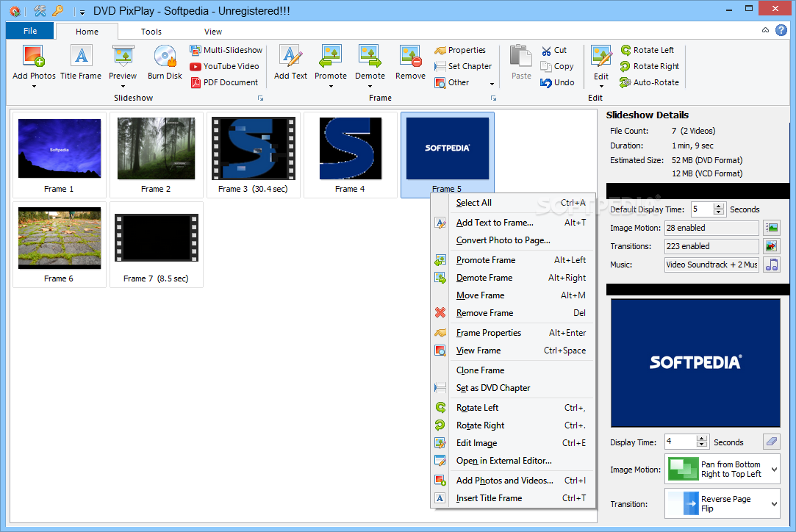Click the Undo button
This screenshot has width=796, height=532.
tap(557, 82)
